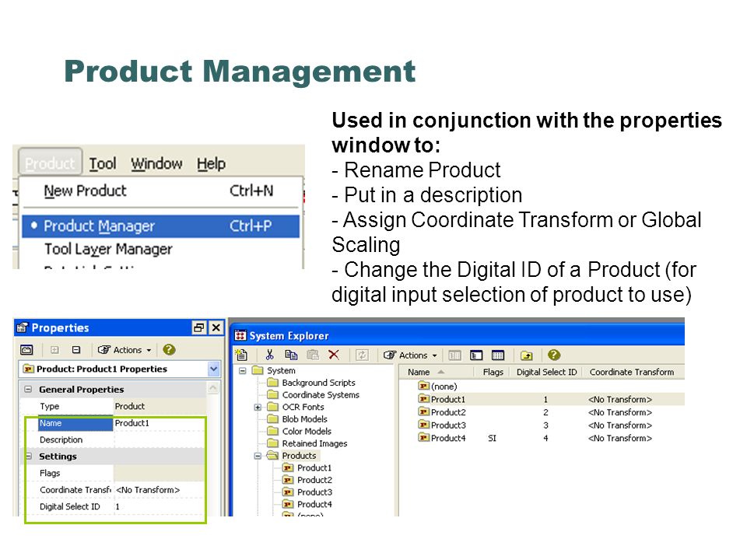Open the Window menu
The width and height of the screenshot is (747, 560).
[x=156, y=164]
